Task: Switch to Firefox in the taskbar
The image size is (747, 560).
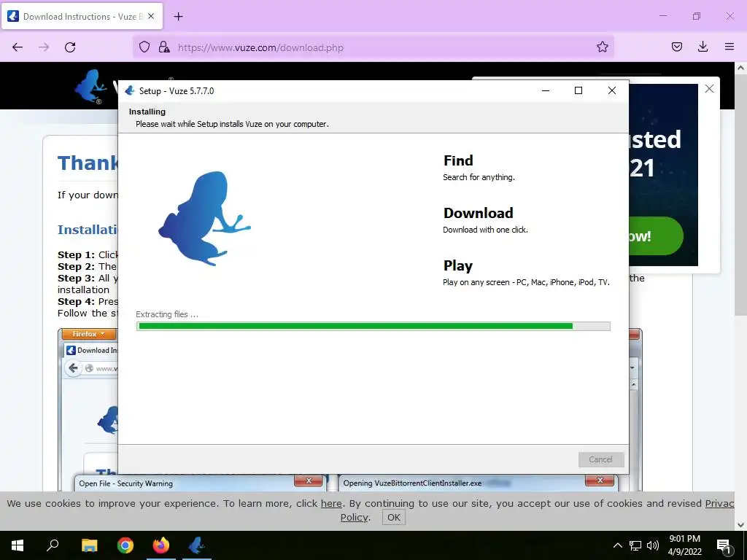Action: point(161,545)
